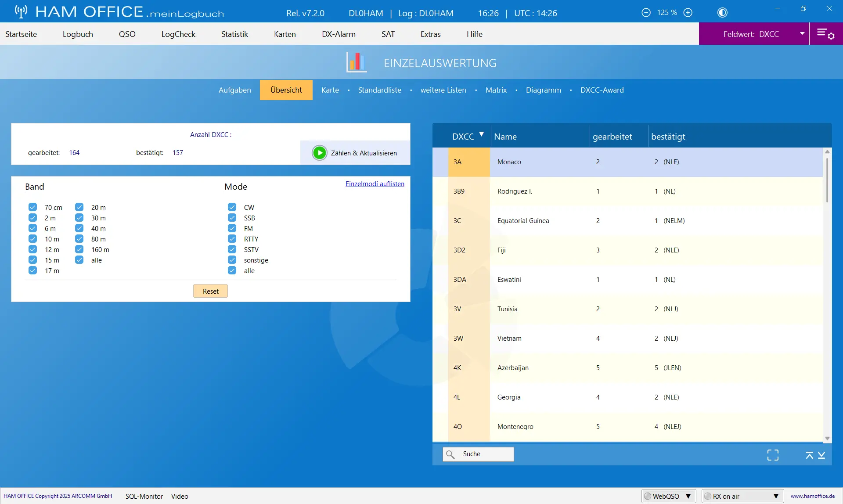Jump to top of DXCC list
This screenshot has width=843, height=504.
809,455
